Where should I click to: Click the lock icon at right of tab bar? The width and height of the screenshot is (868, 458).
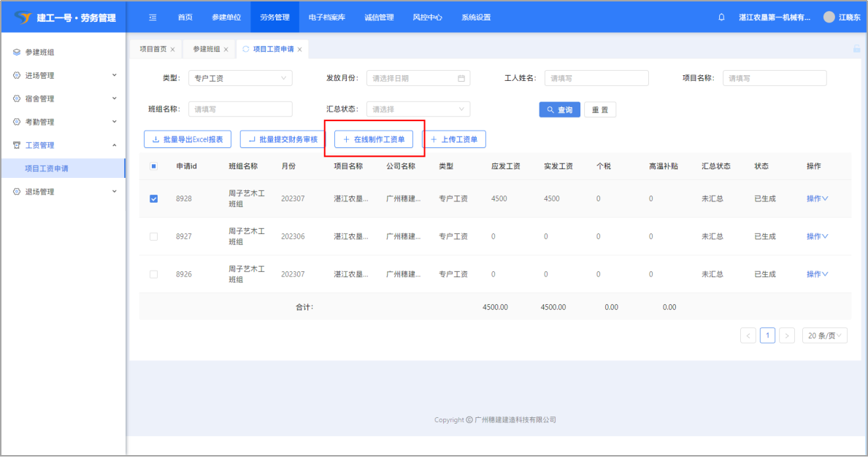tap(857, 49)
